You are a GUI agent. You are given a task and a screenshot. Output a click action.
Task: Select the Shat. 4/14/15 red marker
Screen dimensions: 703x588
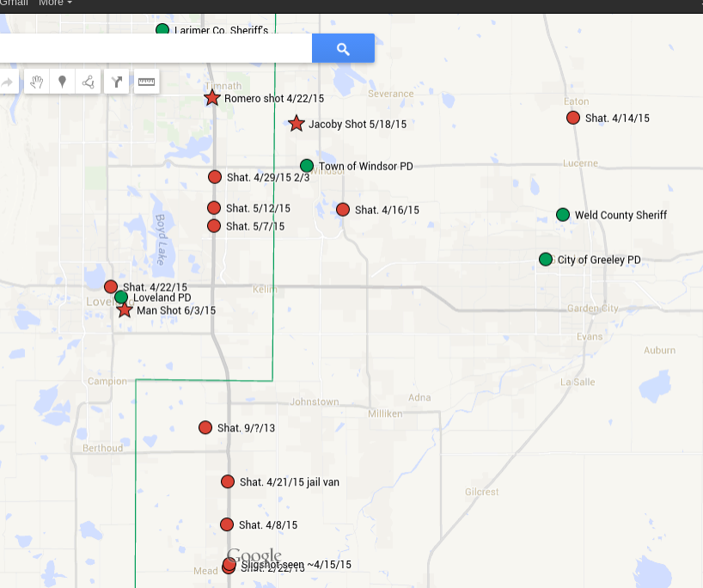coord(573,118)
